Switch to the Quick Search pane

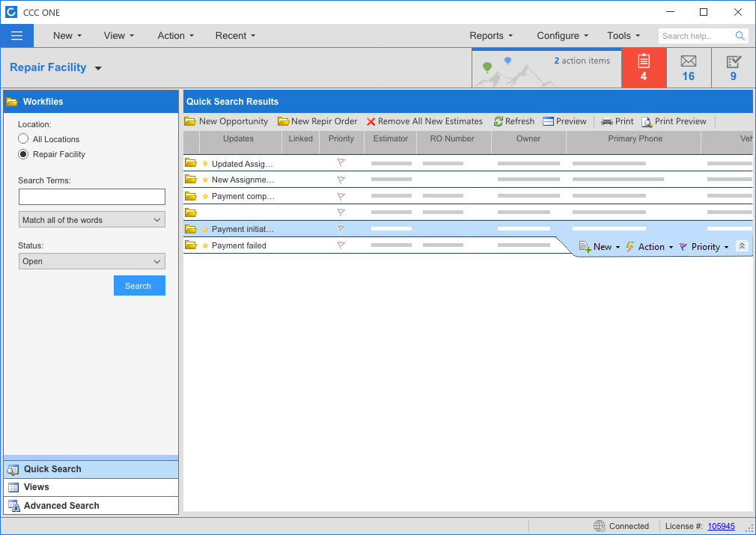91,469
